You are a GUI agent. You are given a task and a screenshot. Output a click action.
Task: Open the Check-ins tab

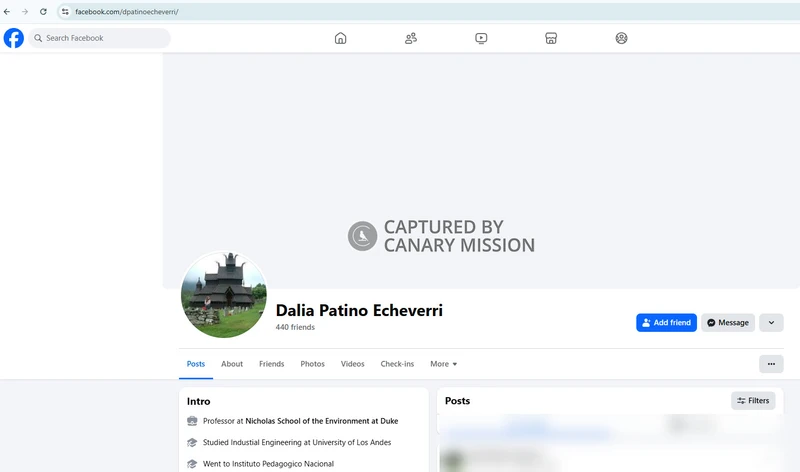[x=397, y=364]
